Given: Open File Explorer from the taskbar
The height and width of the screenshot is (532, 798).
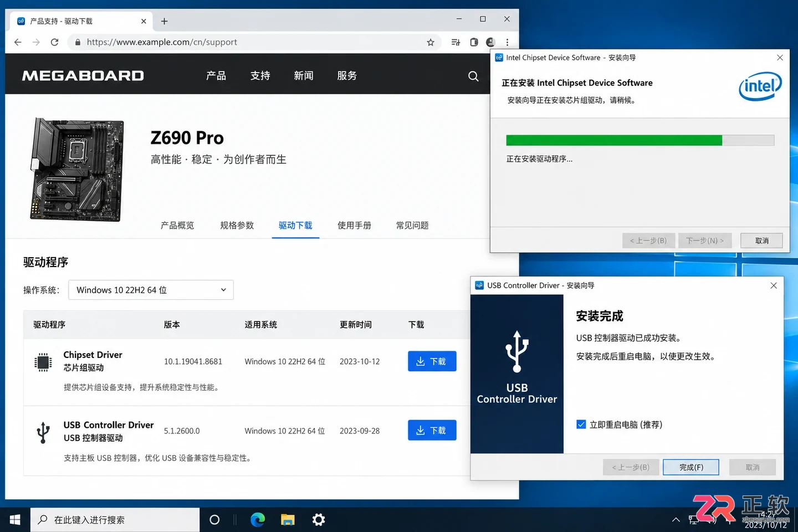Looking at the screenshot, I should (288, 520).
